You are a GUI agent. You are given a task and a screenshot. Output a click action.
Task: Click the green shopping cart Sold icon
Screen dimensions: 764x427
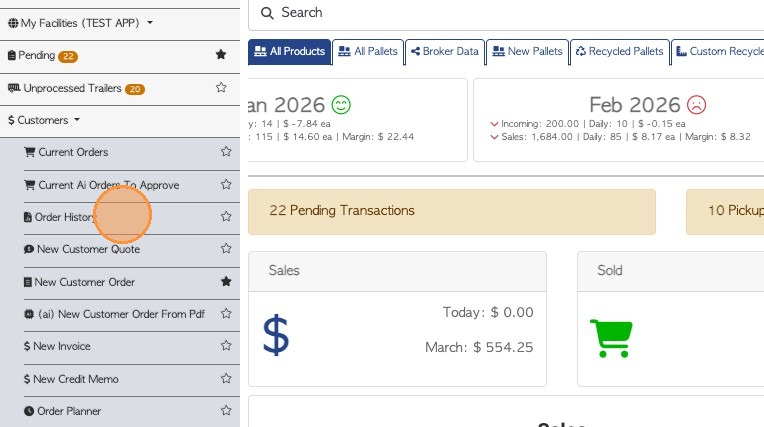pyautogui.click(x=611, y=337)
